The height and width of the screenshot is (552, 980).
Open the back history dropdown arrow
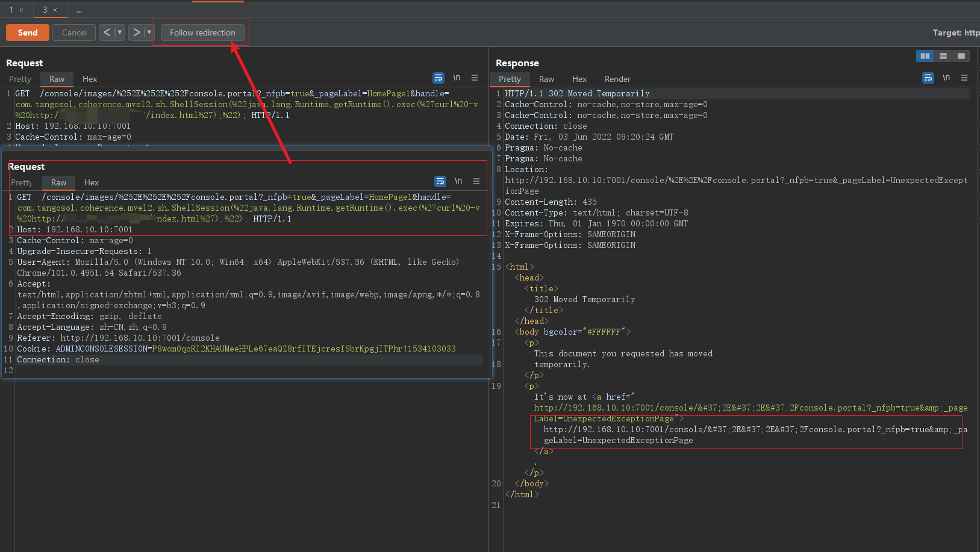pyautogui.click(x=119, y=33)
